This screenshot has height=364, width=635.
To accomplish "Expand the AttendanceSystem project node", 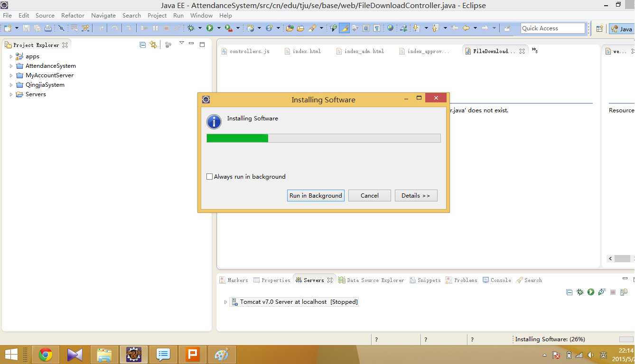I will [x=11, y=66].
